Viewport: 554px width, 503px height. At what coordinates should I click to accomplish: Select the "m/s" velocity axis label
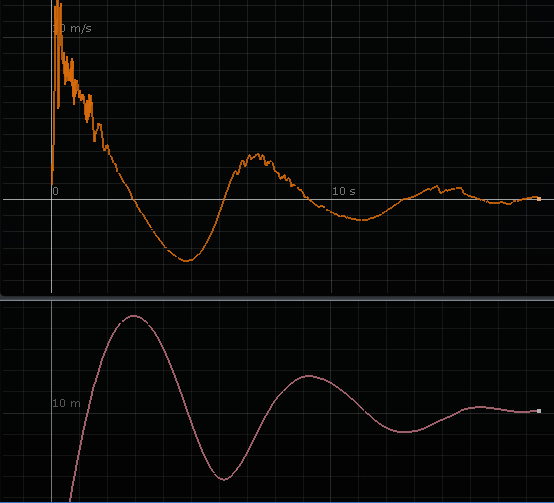(x=81, y=28)
